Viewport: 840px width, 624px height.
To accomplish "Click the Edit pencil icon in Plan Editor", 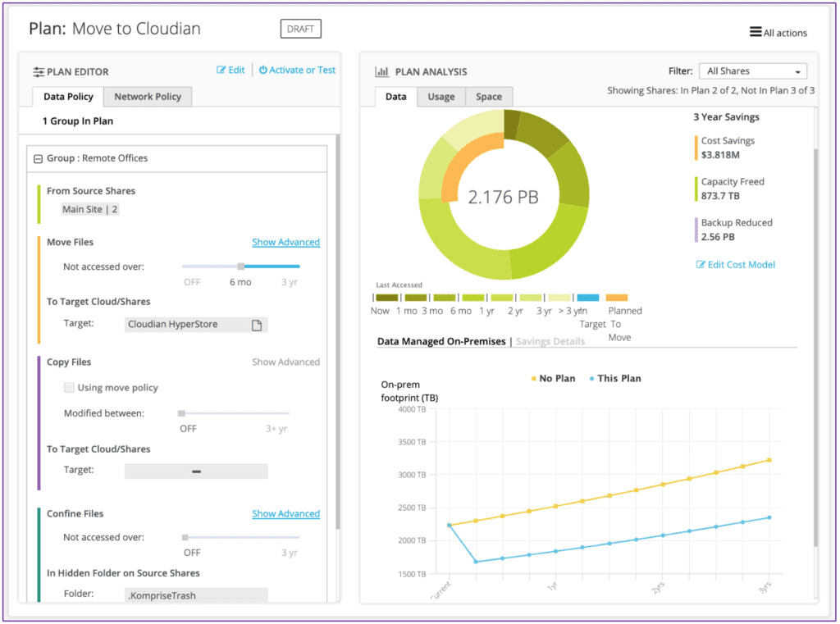I will coord(221,71).
